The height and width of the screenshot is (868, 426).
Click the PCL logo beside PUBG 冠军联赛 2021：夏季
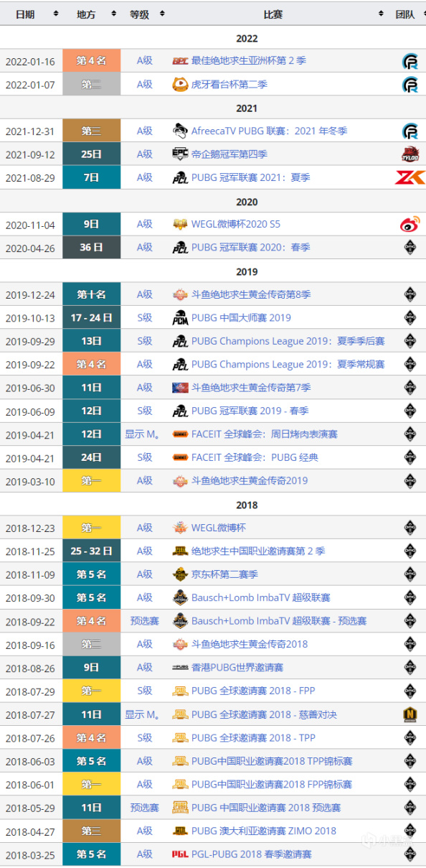point(181,177)
